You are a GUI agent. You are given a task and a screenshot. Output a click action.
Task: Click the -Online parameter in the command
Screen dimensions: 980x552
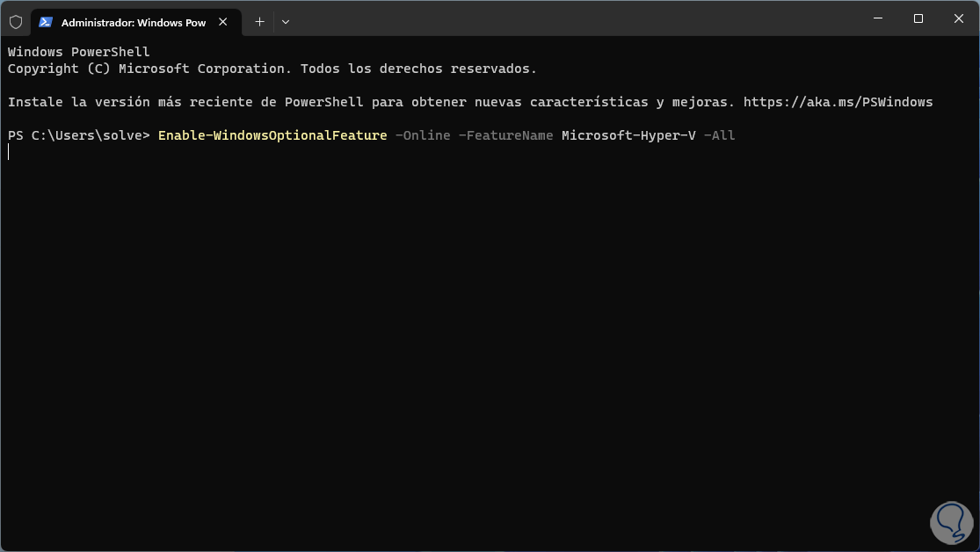click(423, 135)
